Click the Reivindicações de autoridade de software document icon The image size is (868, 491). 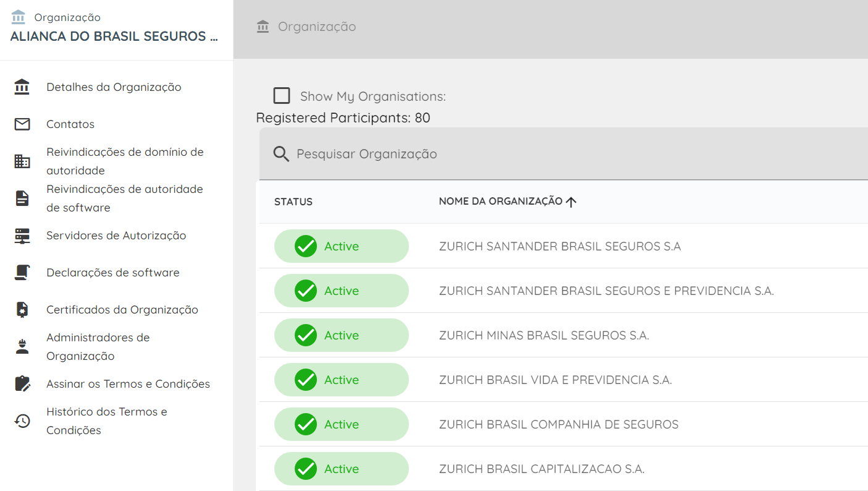(22, 199)
